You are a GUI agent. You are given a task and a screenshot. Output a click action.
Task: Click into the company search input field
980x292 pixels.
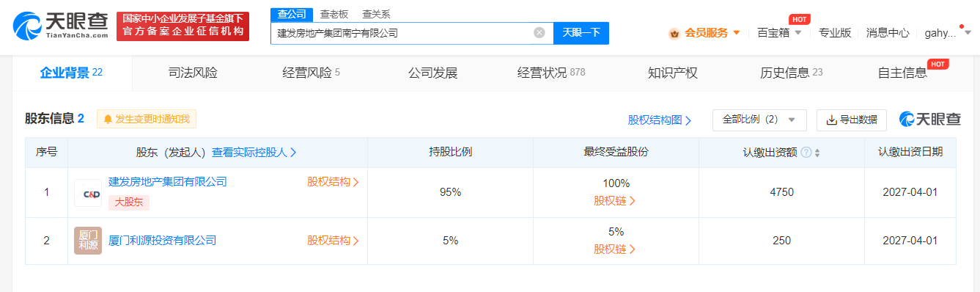pyautogui.click(x=402, y=33)
